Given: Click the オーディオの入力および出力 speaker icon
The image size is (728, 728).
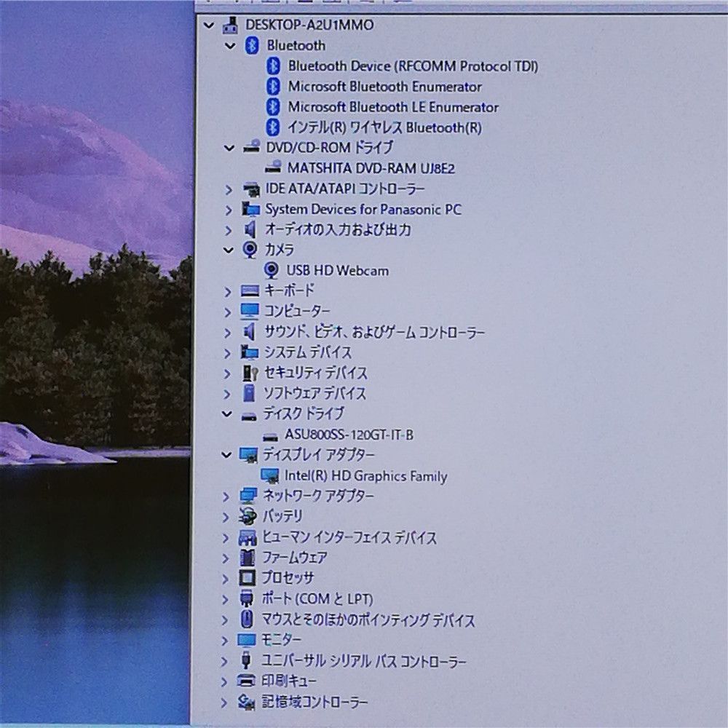Looking at the screenshot, I should (250, 230).
